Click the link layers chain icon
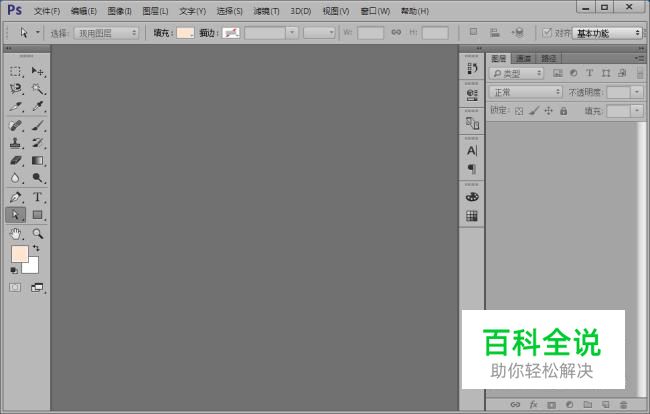650x414 pixels. pyautogui.click(x=515, y=404)
